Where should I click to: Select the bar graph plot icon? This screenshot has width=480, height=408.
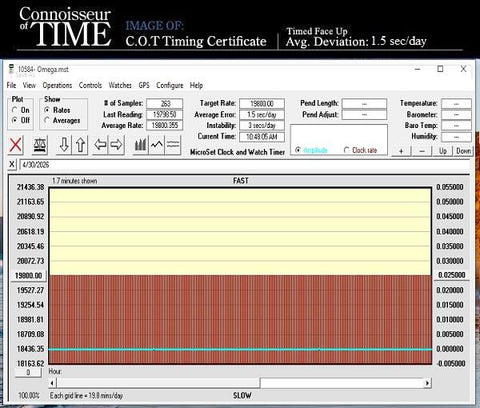point(141,145)
